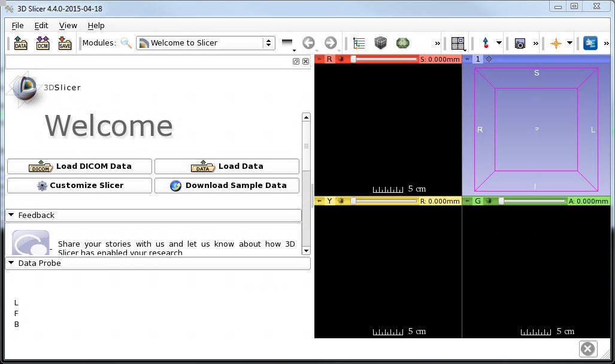The width and height of the screenshot is (615, 364).
Task: Toggle the pin on the red slice view
Action: 320,59
